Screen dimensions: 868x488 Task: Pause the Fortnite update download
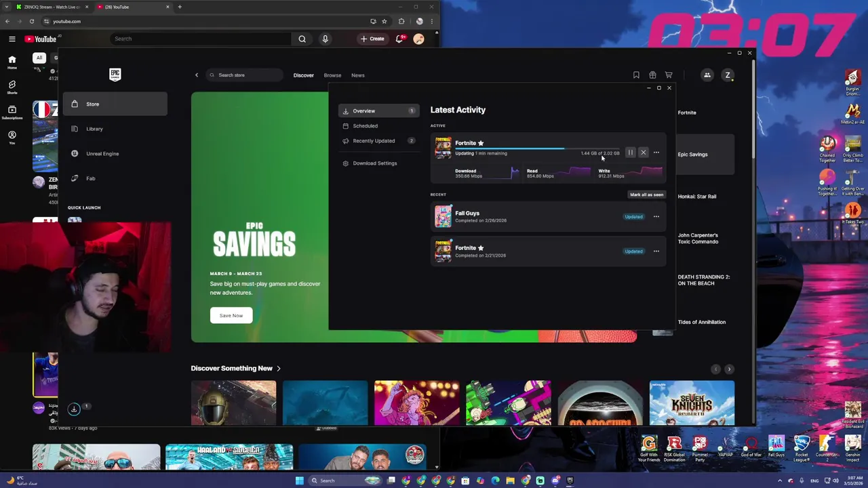tap(630, 152)
